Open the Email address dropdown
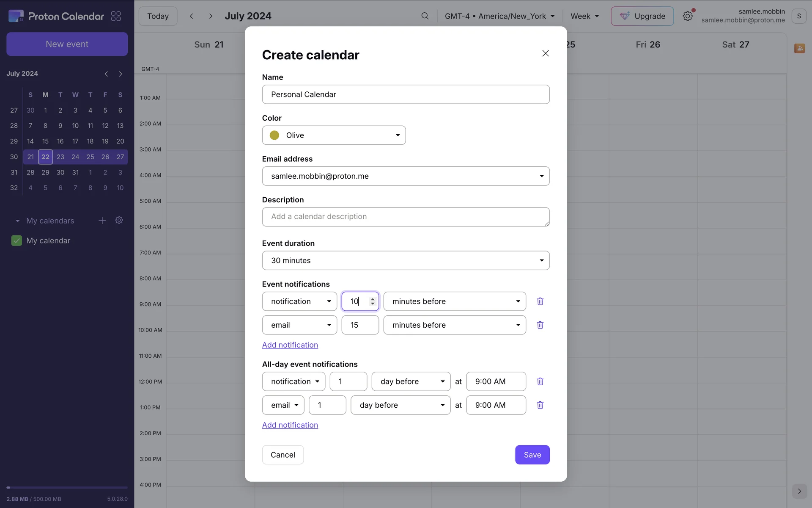 tap(406, 176)
